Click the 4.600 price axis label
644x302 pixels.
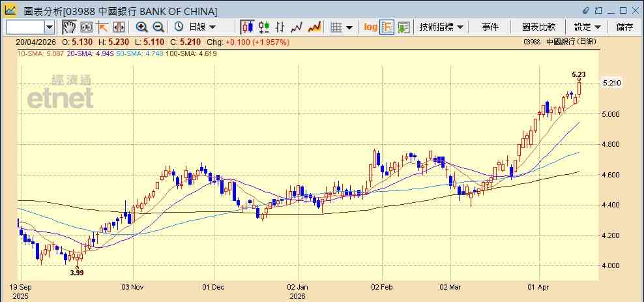(x=611, y=175)
